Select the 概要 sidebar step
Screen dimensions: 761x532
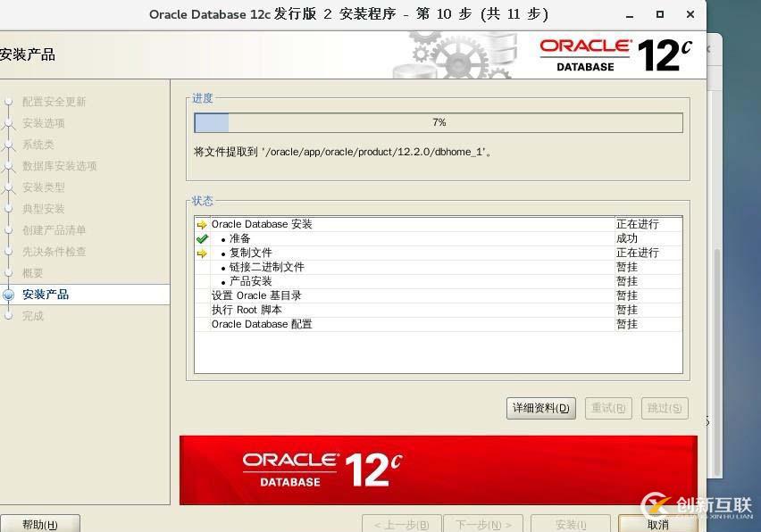[x=35, y=273]
